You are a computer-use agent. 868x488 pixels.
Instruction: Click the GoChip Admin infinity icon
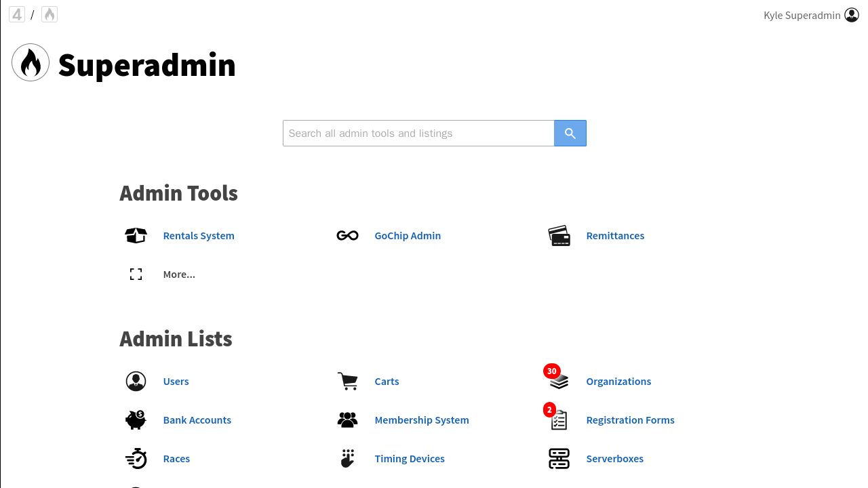point(347,235)
